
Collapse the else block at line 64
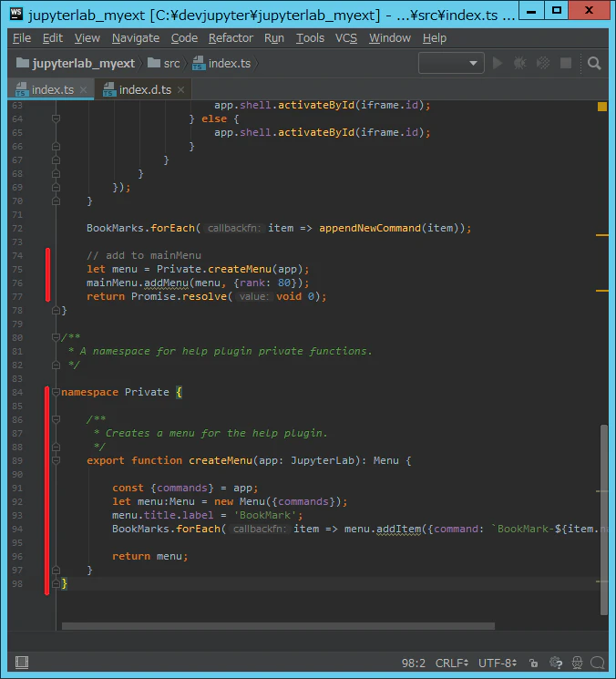pos(56,118)
